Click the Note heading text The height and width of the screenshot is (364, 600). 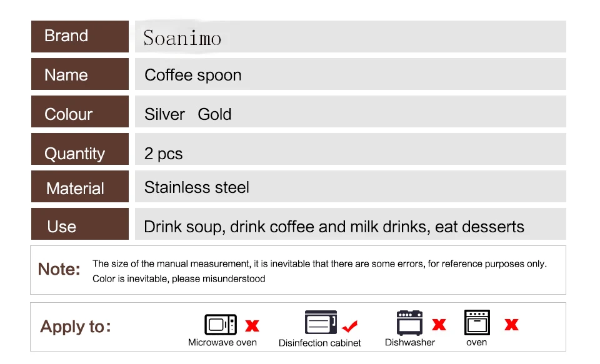[59, 269]
